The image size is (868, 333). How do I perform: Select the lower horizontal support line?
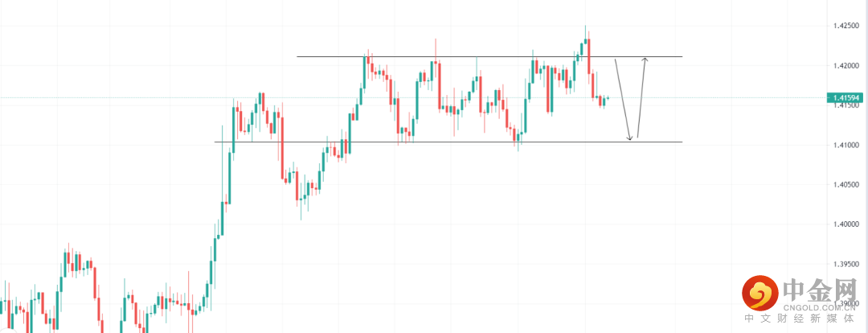(x=482, y=142)
